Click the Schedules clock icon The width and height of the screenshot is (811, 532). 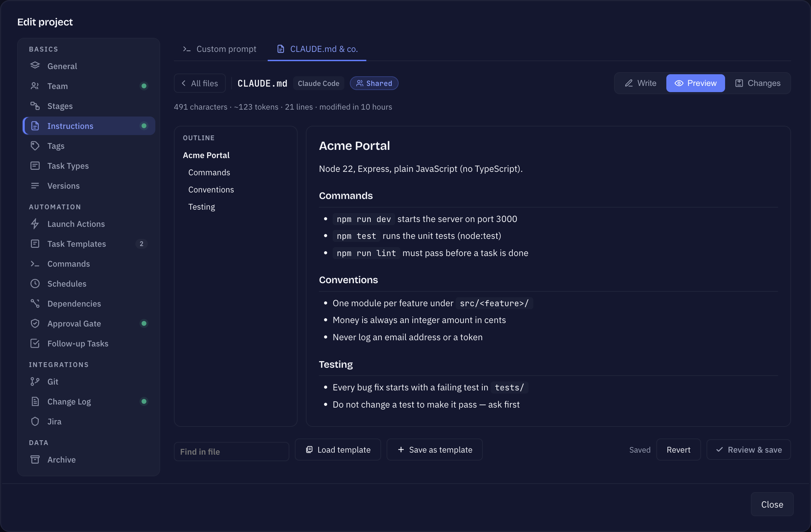pos(35,283)
